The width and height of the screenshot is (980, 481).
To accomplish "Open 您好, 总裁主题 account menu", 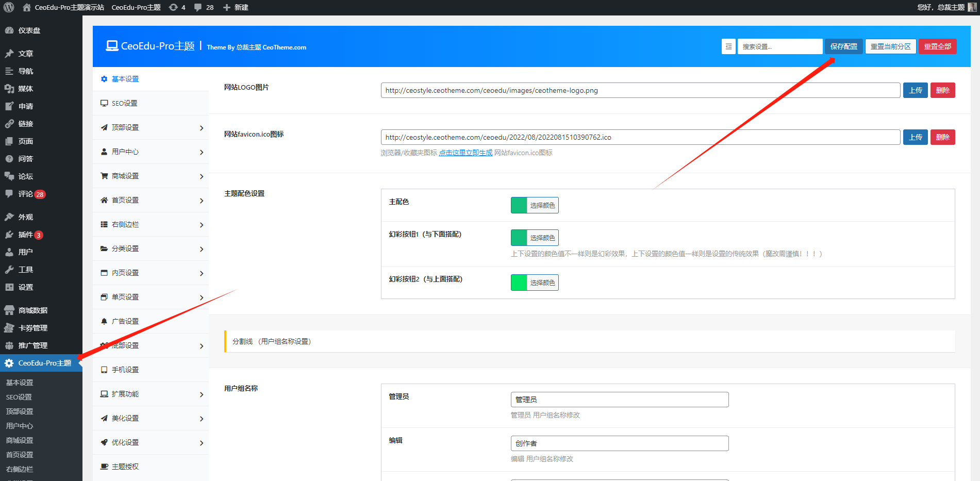I will coord(946,7).
